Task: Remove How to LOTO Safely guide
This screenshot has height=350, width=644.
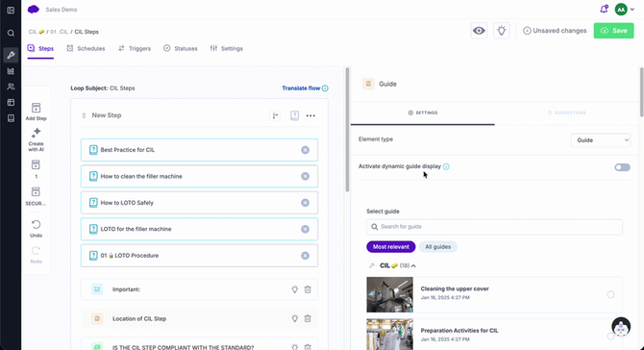Action: coord(305,203)
